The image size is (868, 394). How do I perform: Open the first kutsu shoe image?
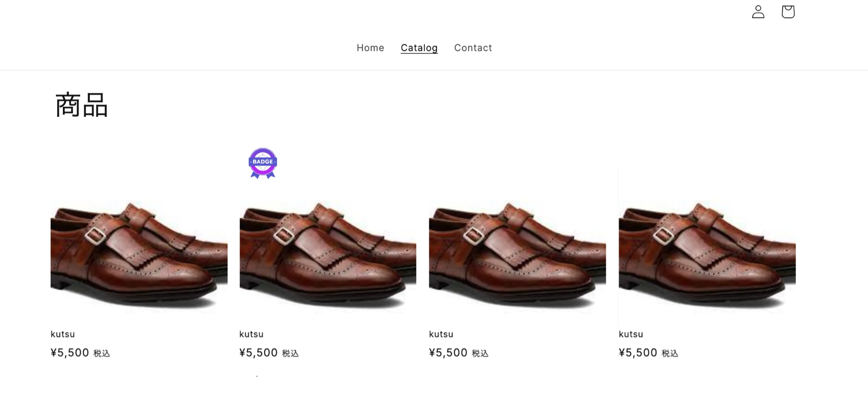[139, 254]
